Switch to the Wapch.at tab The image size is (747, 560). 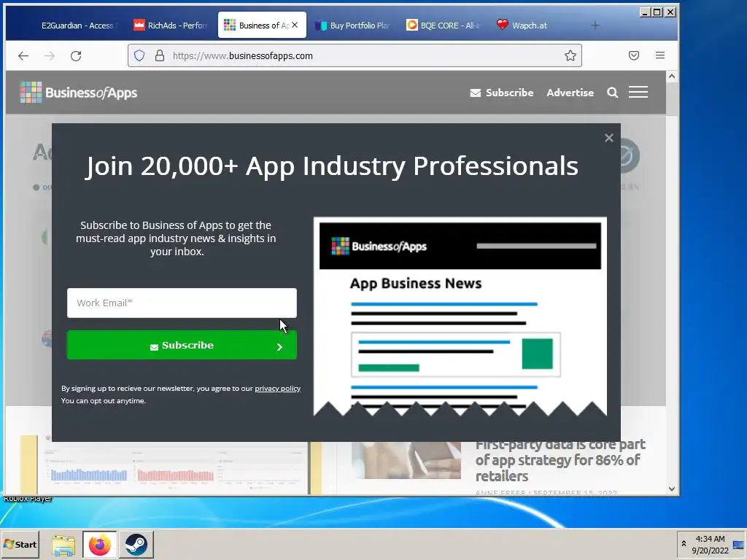[522, 26]
